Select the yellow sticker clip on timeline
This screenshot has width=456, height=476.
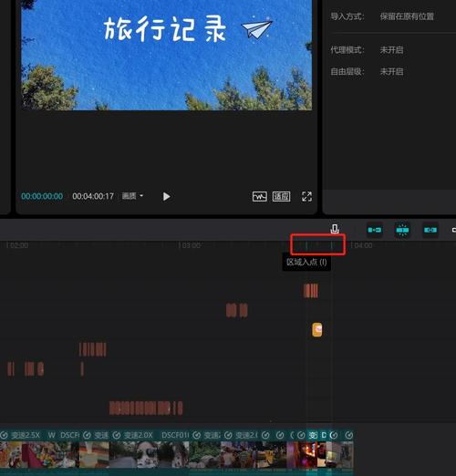pos(317,329)
